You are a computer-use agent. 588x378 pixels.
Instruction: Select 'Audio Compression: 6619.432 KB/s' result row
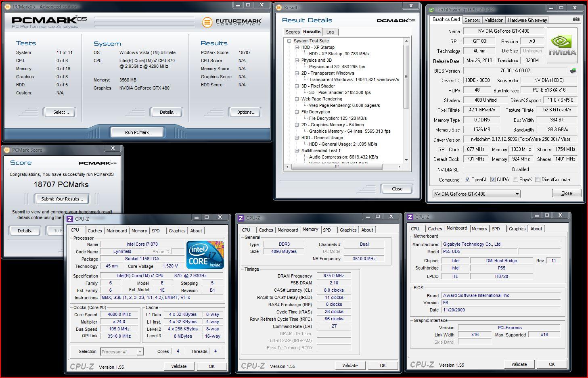tap(343, 157)
